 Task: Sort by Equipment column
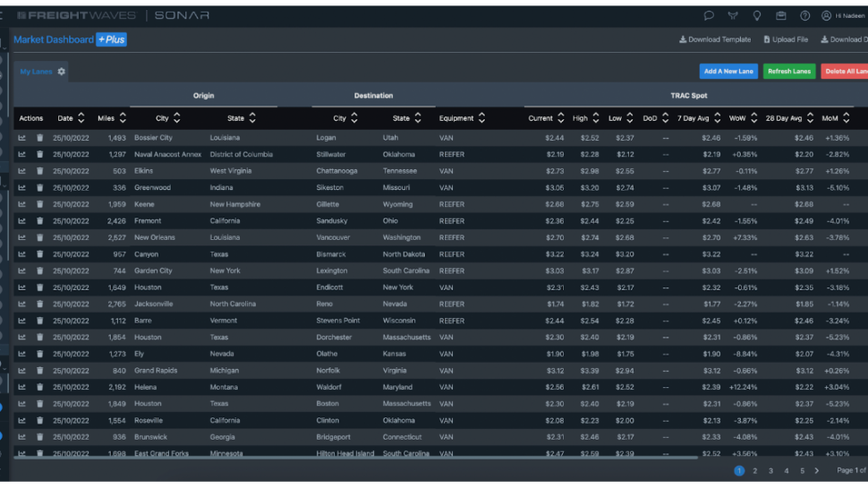[462, 118]
